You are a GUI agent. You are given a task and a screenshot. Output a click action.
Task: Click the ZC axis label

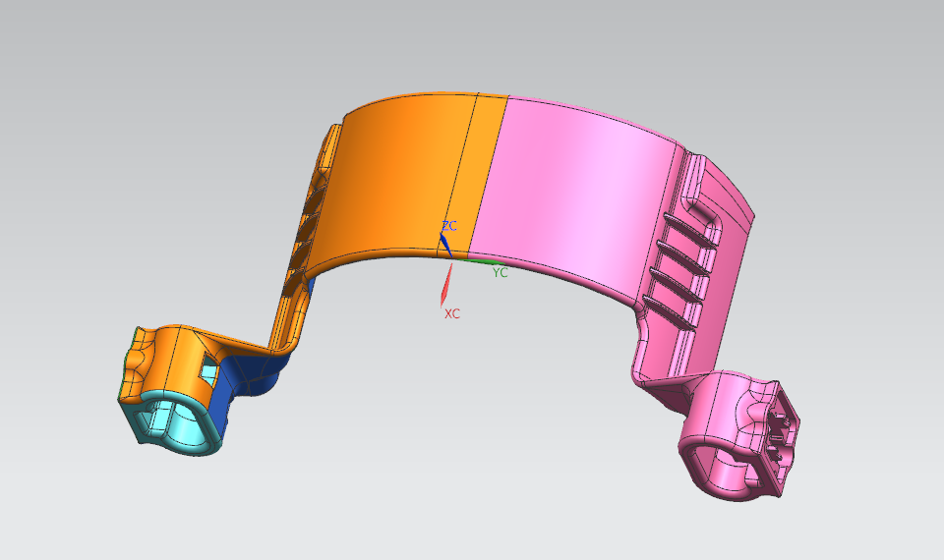pyautogui.click(x=449, y=226)
